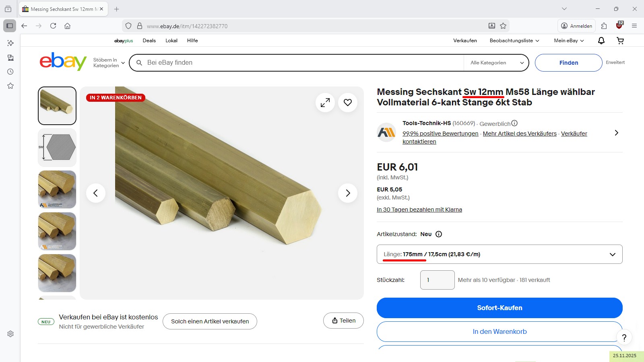Add item via In den Warenkorb
This screenshot has width=644, height=362.
pyautogui.click(x=500, y=331)
